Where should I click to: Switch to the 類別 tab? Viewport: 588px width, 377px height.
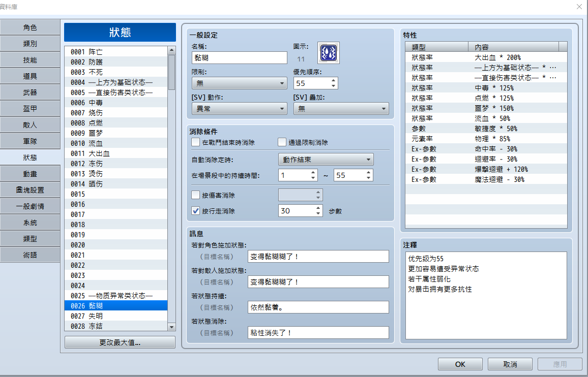pyautogui.click(x=30, y=44)
